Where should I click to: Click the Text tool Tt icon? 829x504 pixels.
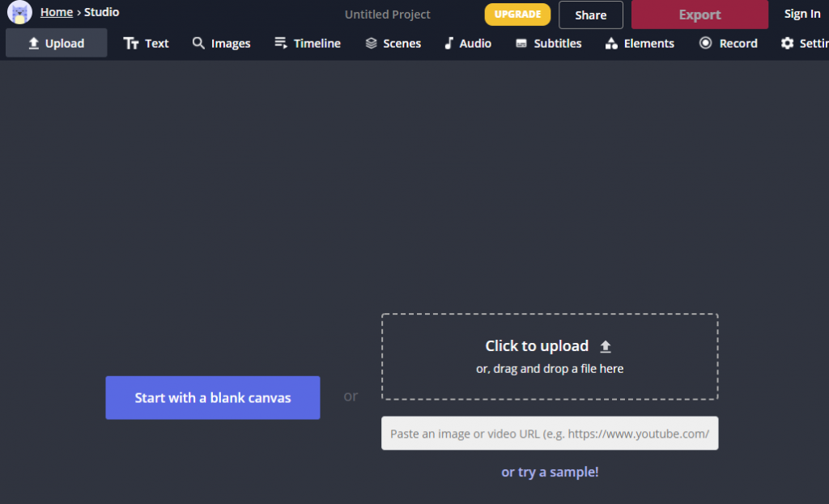click(x=131, y=44)
